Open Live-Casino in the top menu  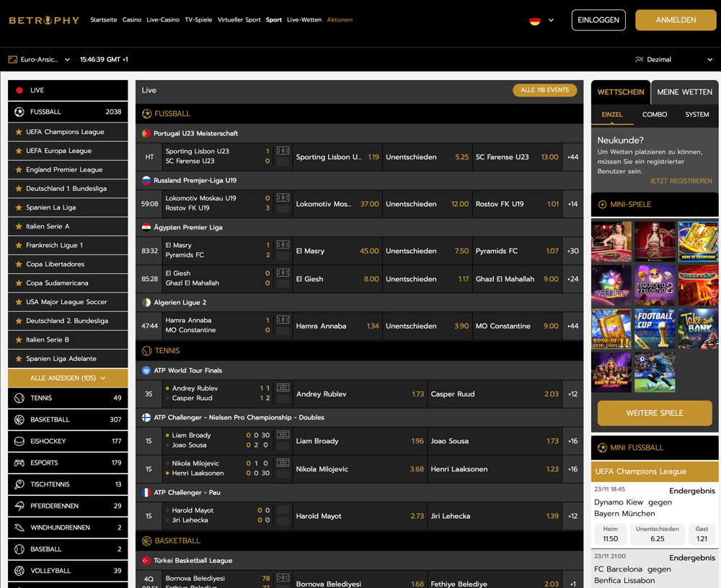point(163,19)
